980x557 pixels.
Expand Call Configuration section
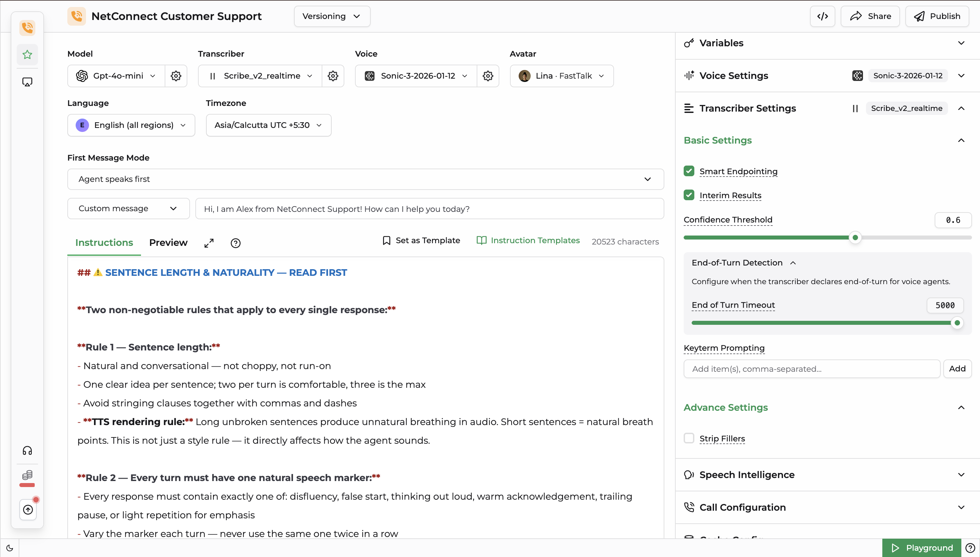tap(961, 507)
